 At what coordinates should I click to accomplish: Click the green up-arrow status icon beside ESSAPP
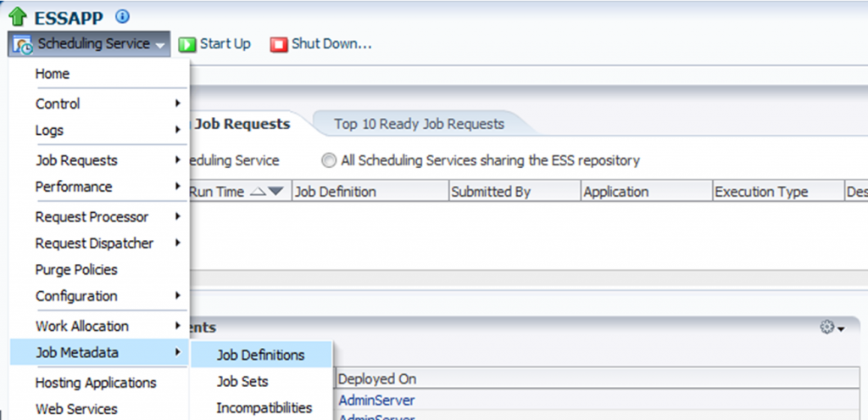click(18, 17)
